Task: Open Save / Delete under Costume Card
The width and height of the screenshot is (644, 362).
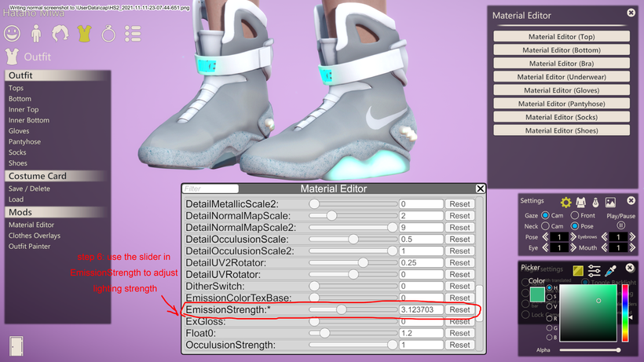Action: (x=29, y=188)
